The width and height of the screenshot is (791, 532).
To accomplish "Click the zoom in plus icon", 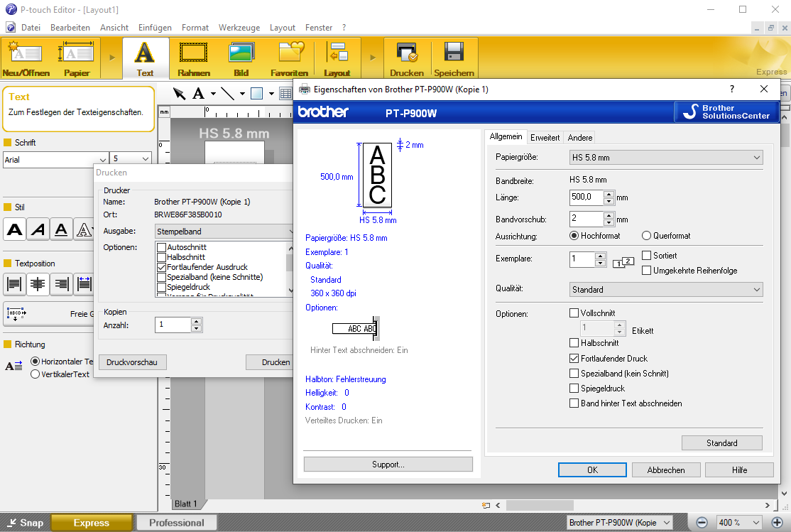I will (x=778, y=523).
